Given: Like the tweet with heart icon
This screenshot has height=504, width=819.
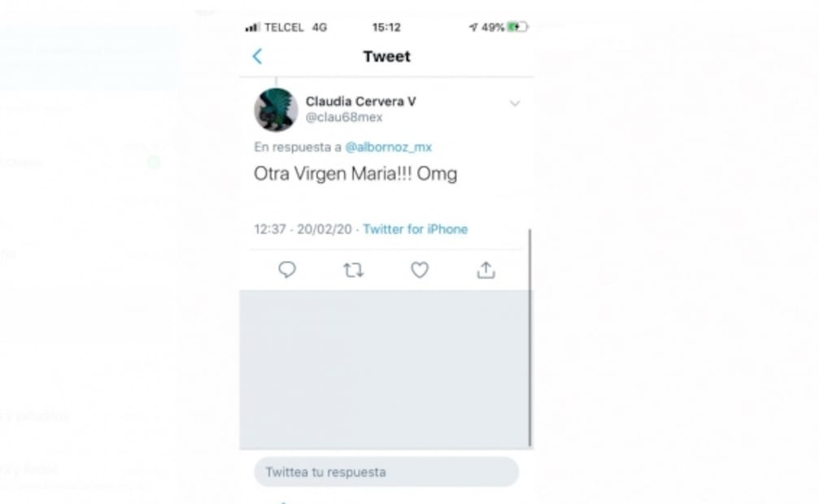Looking at the screenshot, I should [420, 270].
